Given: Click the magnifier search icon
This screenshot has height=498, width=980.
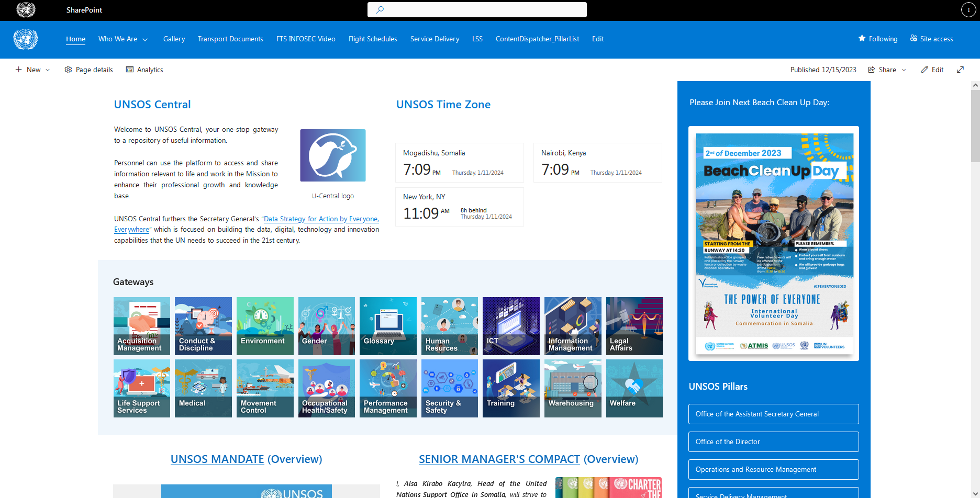Looking at the screenshot, I should 380,10.
